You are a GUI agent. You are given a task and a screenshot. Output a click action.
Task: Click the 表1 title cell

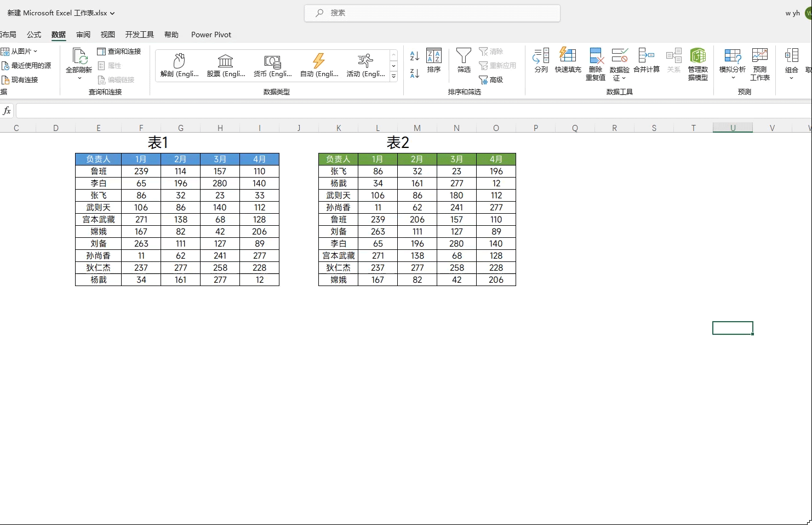pyautogui.click(x=158, y=142)
